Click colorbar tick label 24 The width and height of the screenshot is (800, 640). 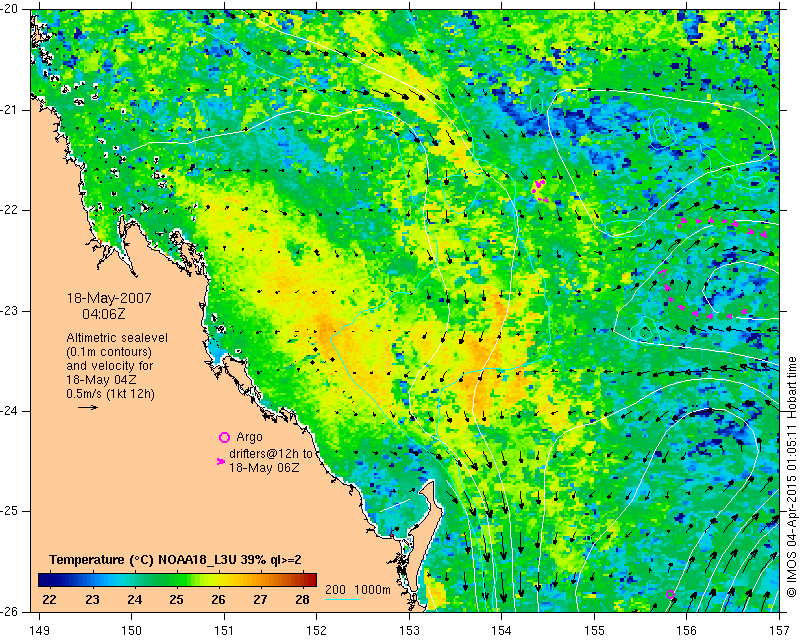pos(134,599)
